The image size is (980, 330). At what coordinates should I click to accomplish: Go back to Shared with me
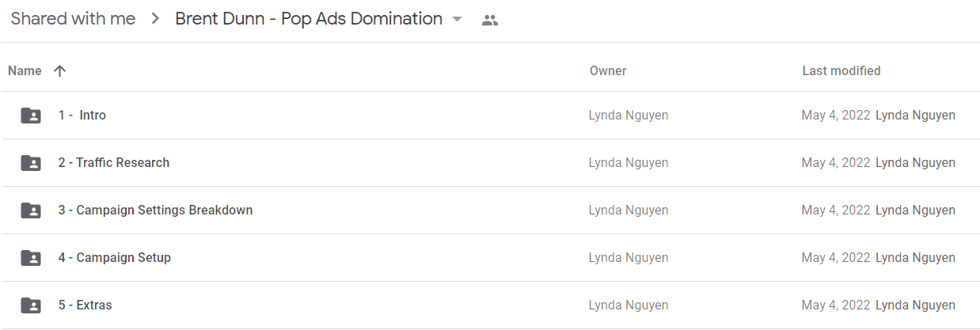tap(73, 19)
